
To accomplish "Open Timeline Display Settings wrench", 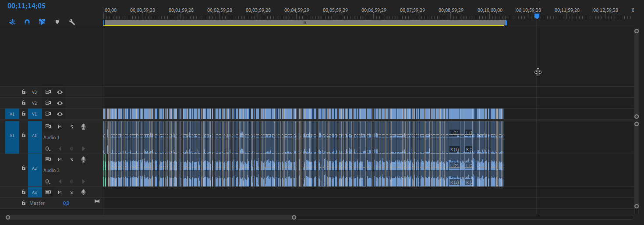I will [72, 21].
